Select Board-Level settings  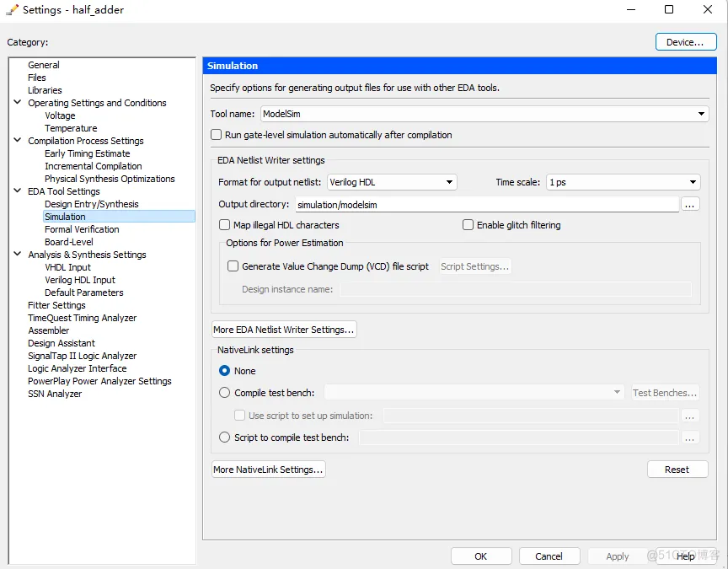coord(69,242)
